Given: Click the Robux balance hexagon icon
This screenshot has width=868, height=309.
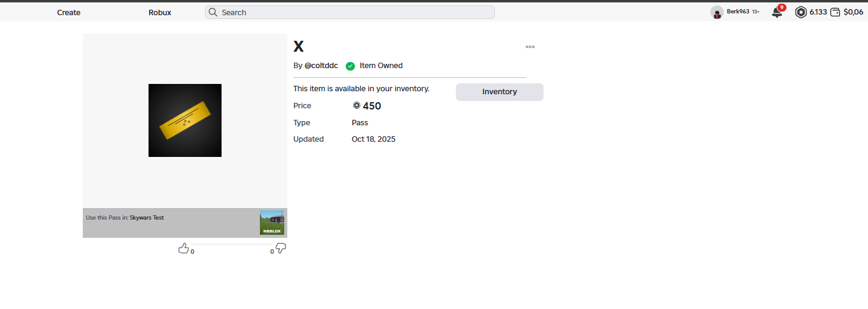Looking at the screenshot, I should click(801, 12).
